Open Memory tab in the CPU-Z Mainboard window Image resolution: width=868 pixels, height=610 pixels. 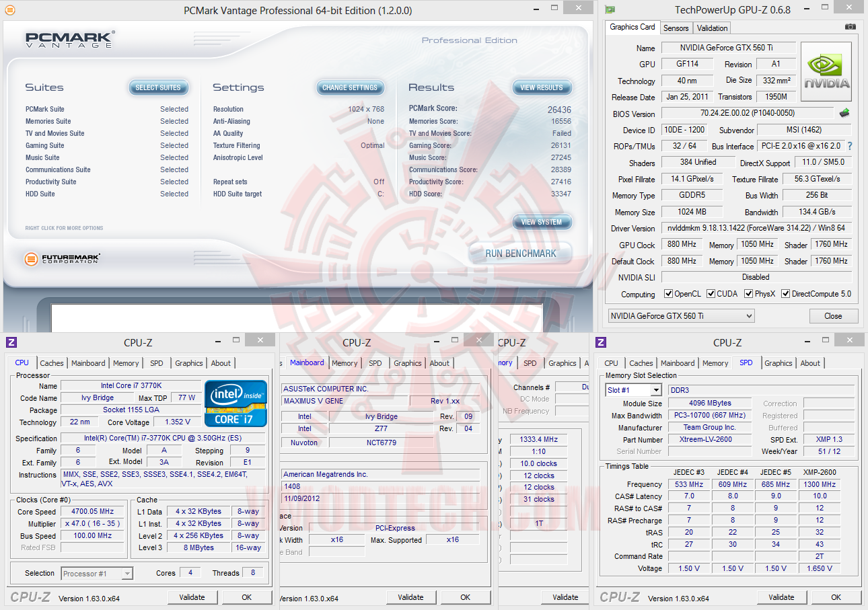[345, 363]
